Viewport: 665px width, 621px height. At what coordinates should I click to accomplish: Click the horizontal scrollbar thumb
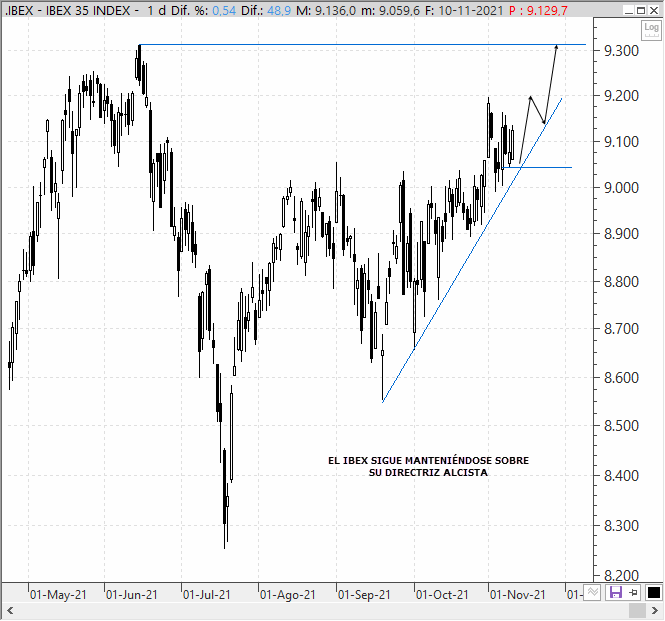637,611
